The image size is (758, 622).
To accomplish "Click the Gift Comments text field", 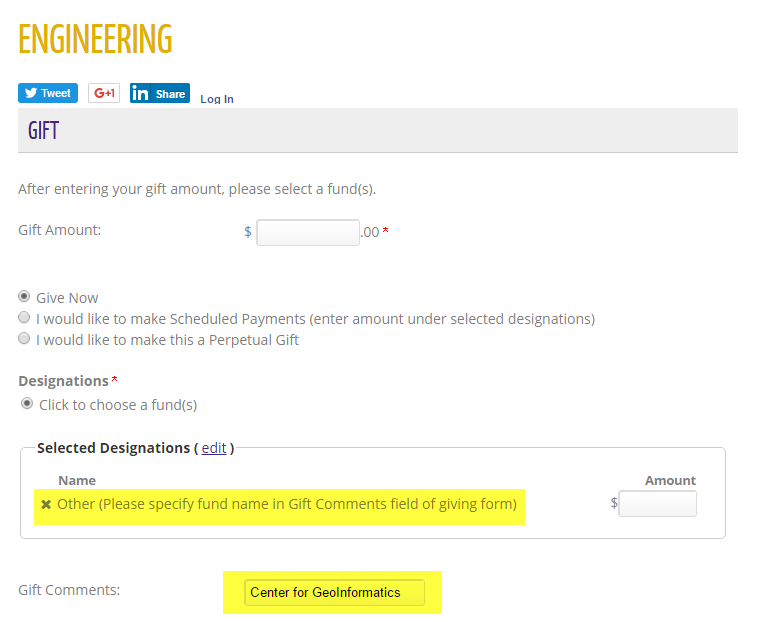I will point(335,593).
